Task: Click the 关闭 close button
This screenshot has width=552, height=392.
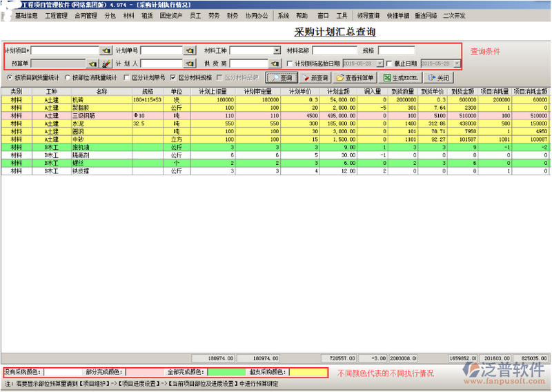Action: point(438,78)
